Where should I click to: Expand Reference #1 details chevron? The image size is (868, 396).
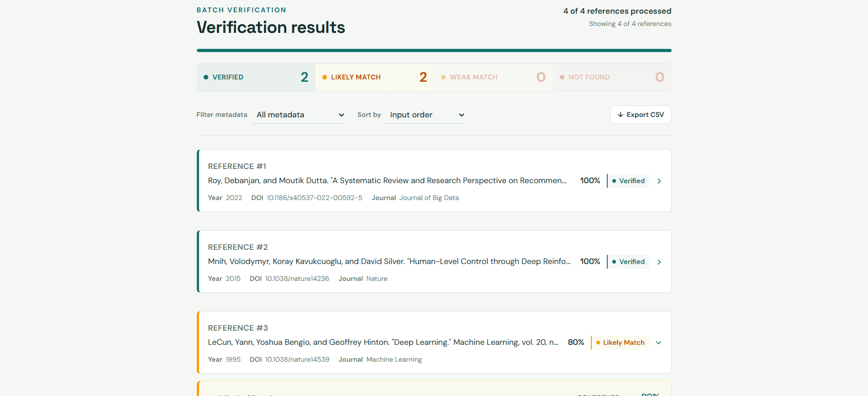pos(659,181)
